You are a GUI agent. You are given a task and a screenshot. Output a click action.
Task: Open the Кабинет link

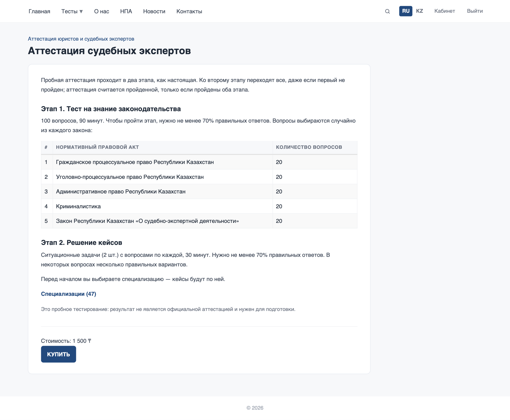[x=445, y=11]
